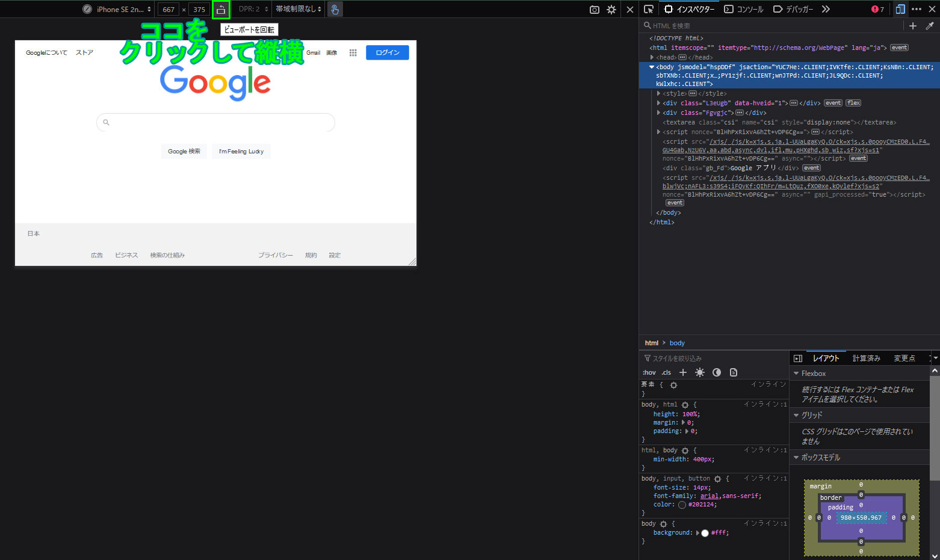Collapse the ボックスモデル section

(796, 457)
